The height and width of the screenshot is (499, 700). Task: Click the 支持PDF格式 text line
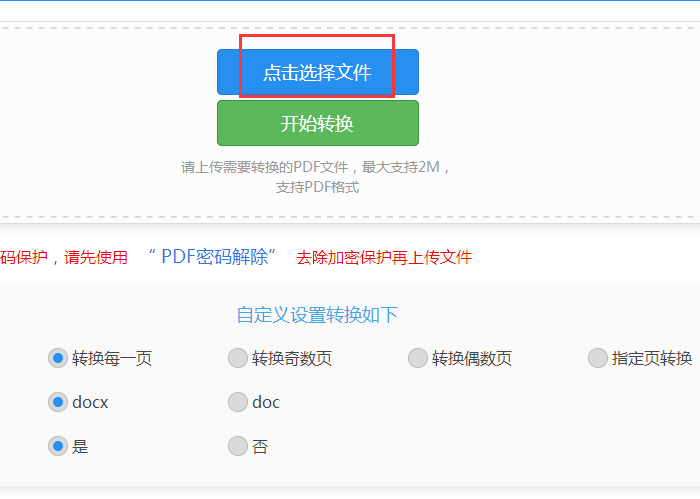point(317,187)
